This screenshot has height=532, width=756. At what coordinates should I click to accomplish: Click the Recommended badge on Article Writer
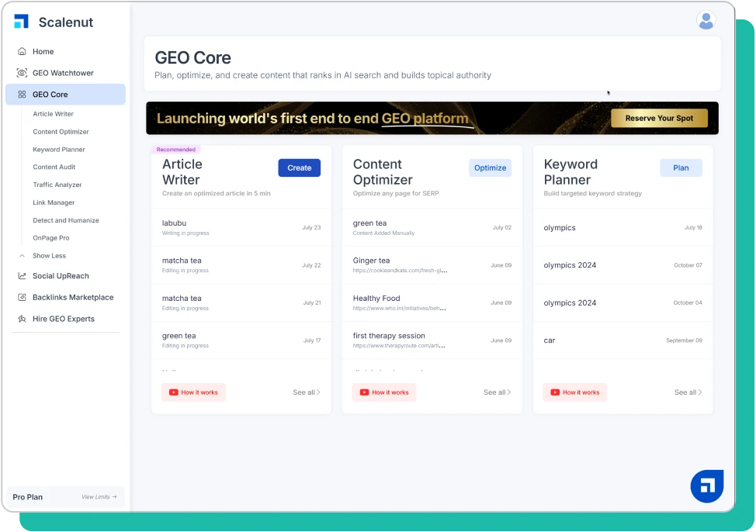pyautogui.click(x=176, y=150)
